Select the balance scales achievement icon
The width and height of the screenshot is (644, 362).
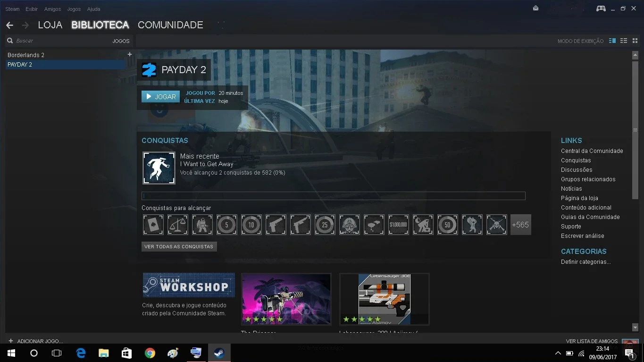coord(178,225)
